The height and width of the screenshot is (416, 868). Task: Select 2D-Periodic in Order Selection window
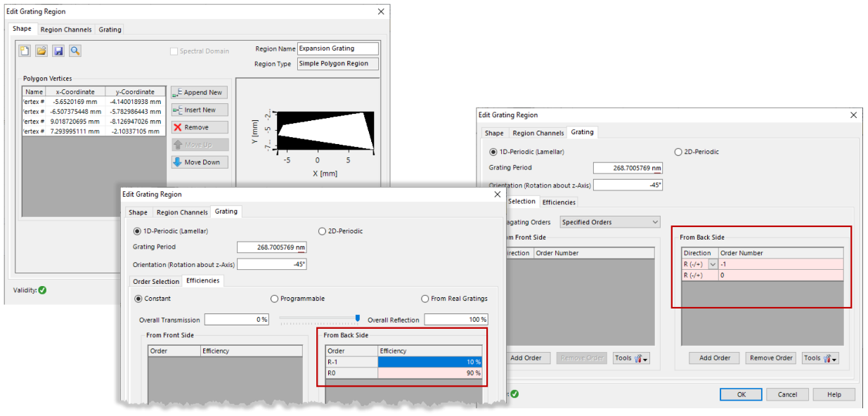[678, 151]
